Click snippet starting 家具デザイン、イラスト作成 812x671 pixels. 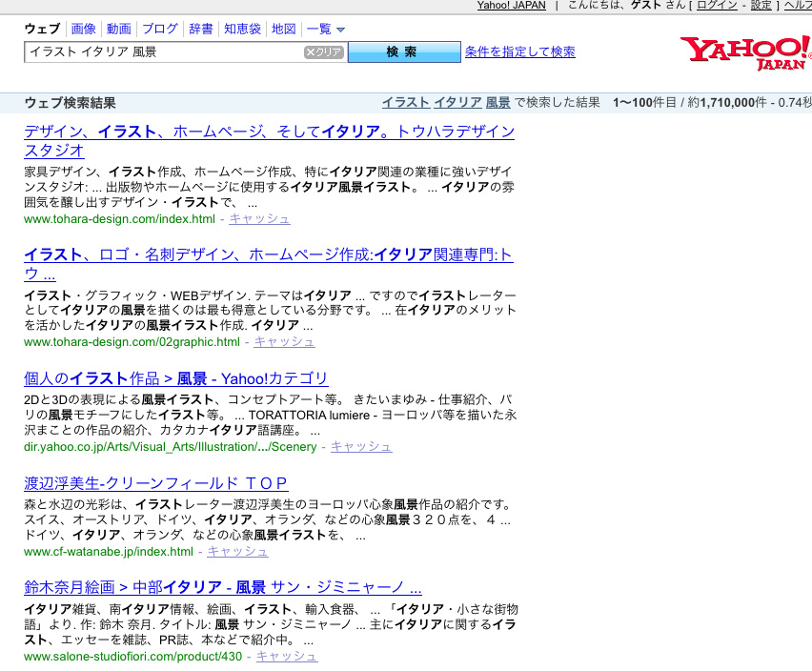270,187
